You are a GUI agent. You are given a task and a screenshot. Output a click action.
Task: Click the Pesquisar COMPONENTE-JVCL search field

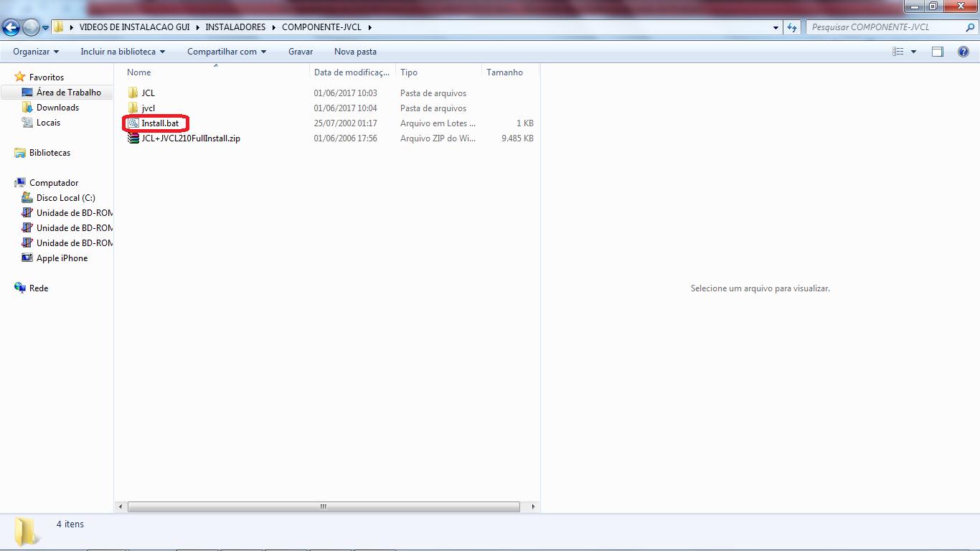click(x=886, y=27)
